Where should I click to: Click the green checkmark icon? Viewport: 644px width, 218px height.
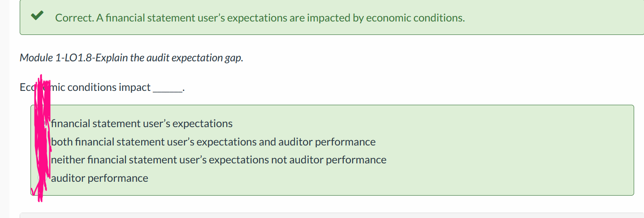tap(37, 16)
